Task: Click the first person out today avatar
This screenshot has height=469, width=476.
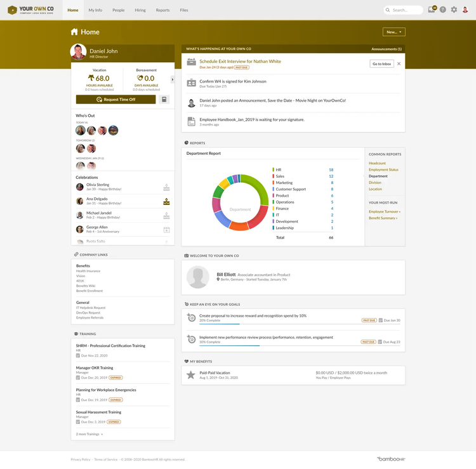Action: click(x=81, y=130)
